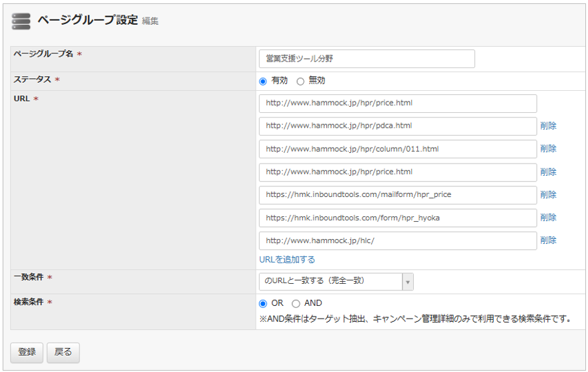Click the first hpr/price.html URL field
Screen dimensions: 588x372
click(398, 104)
